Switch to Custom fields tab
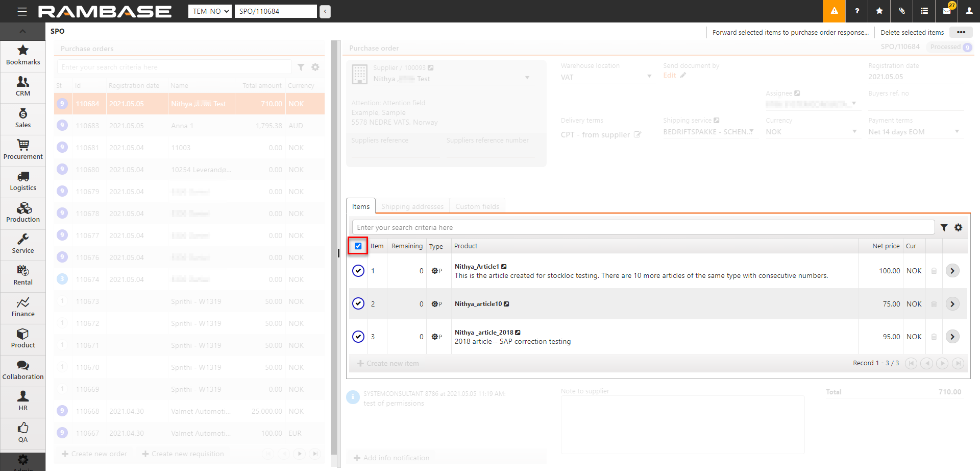Image resolution: width=980 pixels, height=471 pixels. point(477,206)
